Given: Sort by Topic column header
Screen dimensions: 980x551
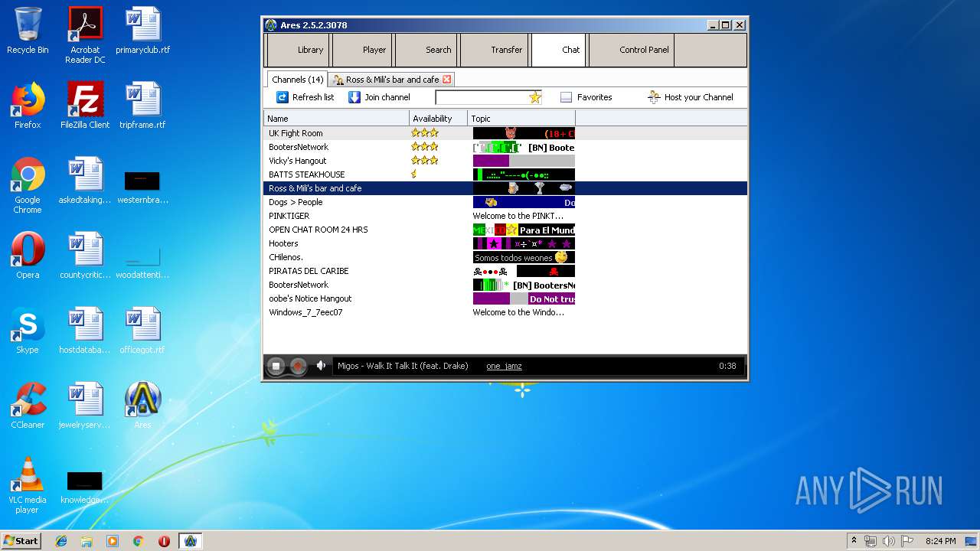Looking at the screenshot, I should pos(521,119).
